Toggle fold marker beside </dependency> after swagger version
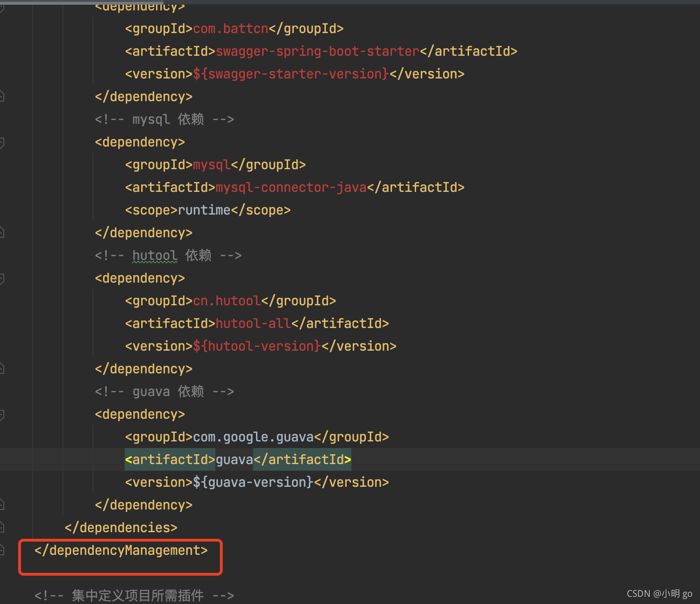 click(x=2, y=96)
